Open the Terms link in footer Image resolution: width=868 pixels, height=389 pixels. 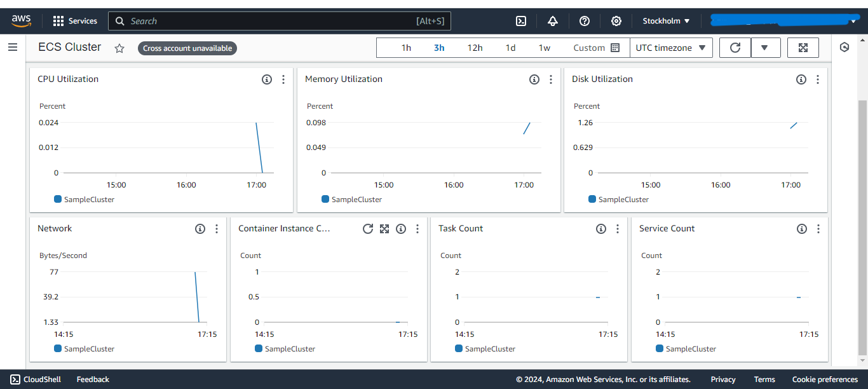764,379
